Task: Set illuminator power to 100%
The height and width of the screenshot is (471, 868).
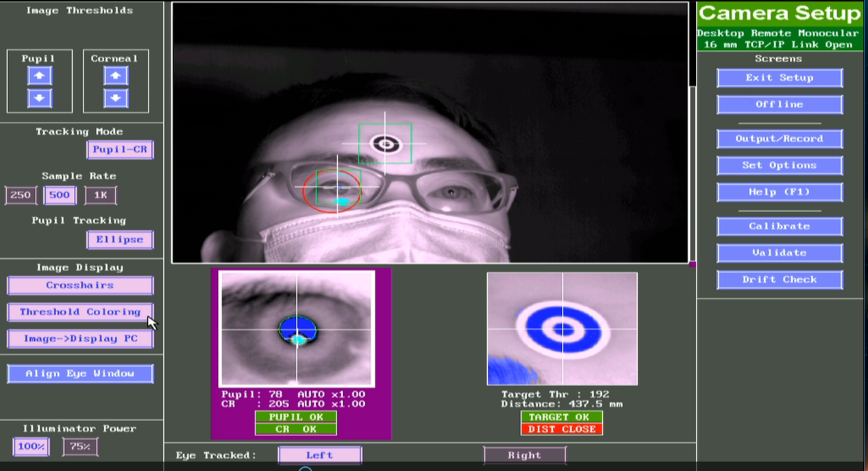Action: (31, 446)
